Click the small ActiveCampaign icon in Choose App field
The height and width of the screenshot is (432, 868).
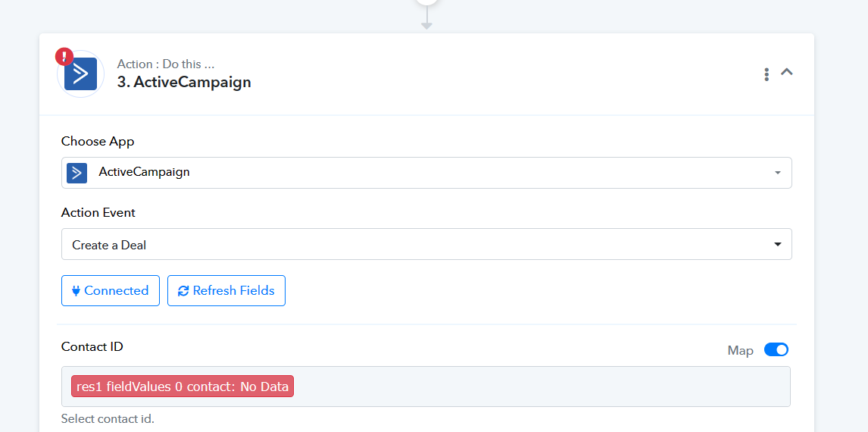coord(77,172)
